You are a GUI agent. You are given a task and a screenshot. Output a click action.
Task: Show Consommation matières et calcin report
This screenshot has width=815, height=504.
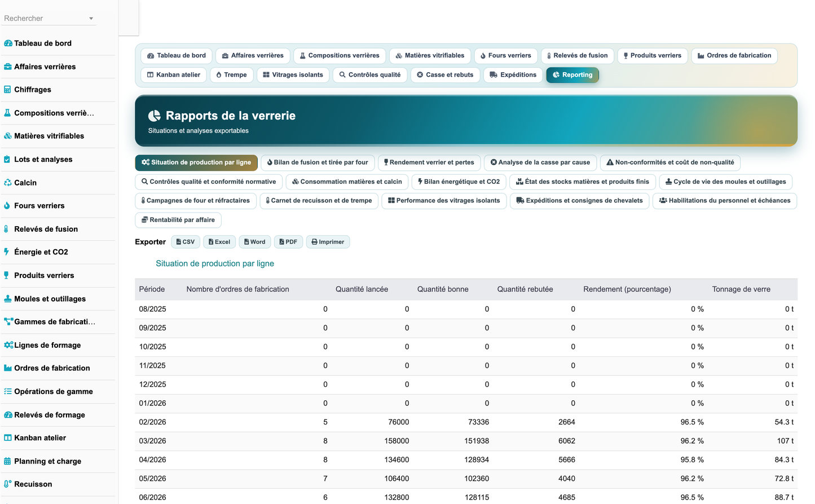click(347, 182)
